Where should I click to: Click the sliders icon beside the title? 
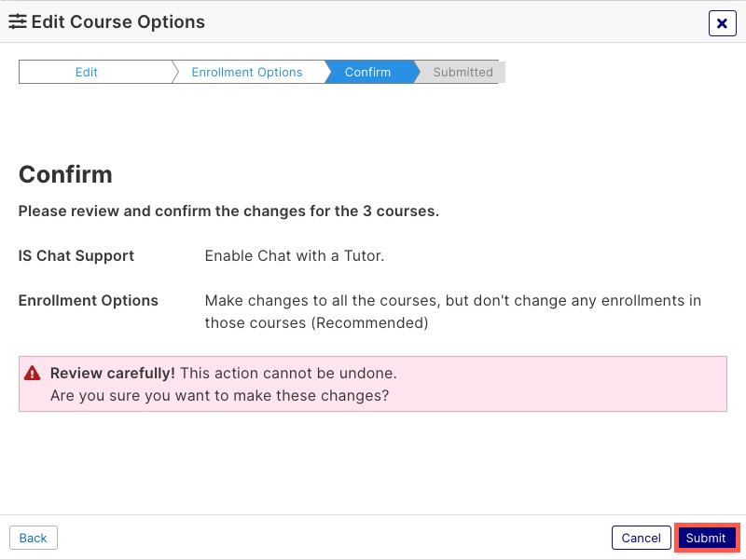coord(18,21)
